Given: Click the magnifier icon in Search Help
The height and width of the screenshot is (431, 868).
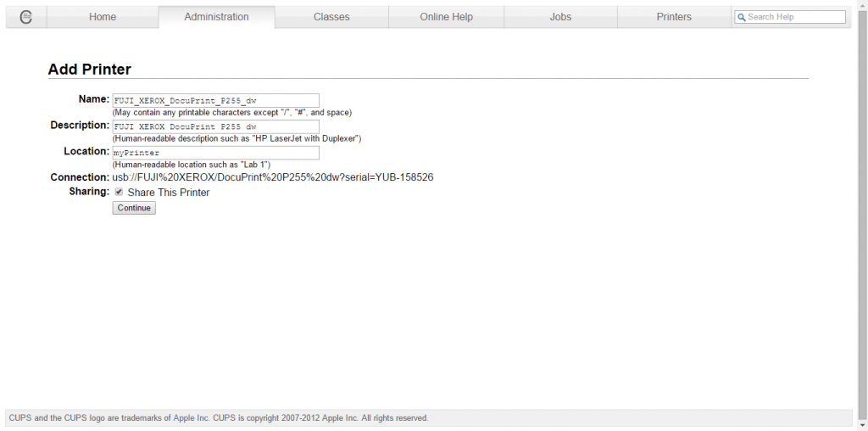Looking at the screenshot, I should tap(742, 17).
